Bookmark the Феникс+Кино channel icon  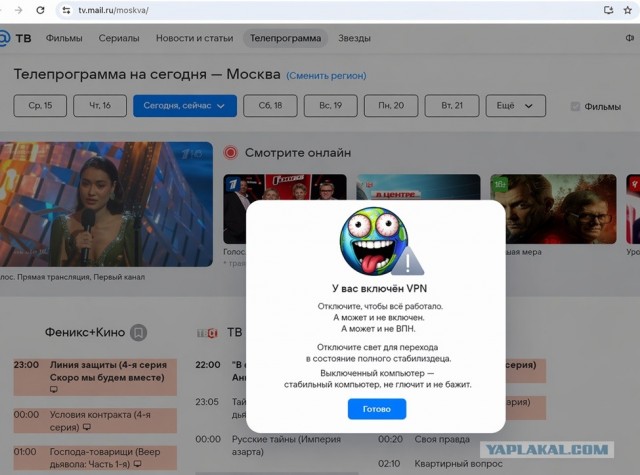pos(138,332)
